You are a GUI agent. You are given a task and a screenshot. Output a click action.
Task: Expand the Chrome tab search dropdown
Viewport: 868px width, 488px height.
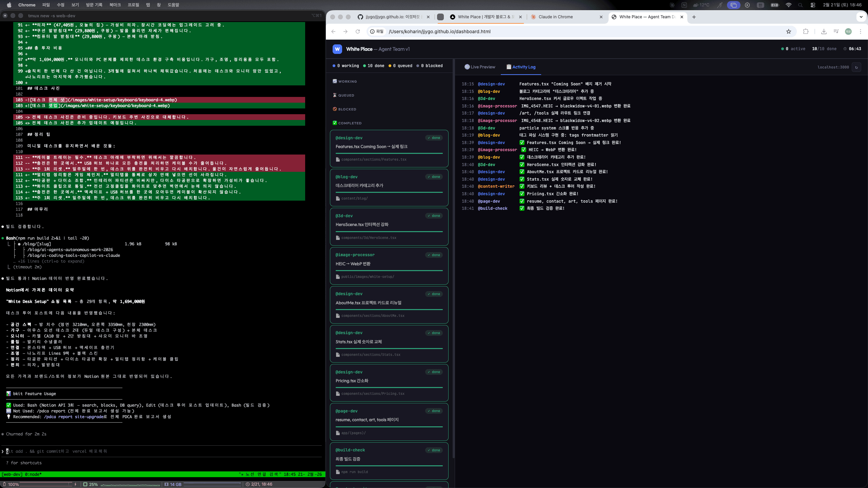point(861,17)
